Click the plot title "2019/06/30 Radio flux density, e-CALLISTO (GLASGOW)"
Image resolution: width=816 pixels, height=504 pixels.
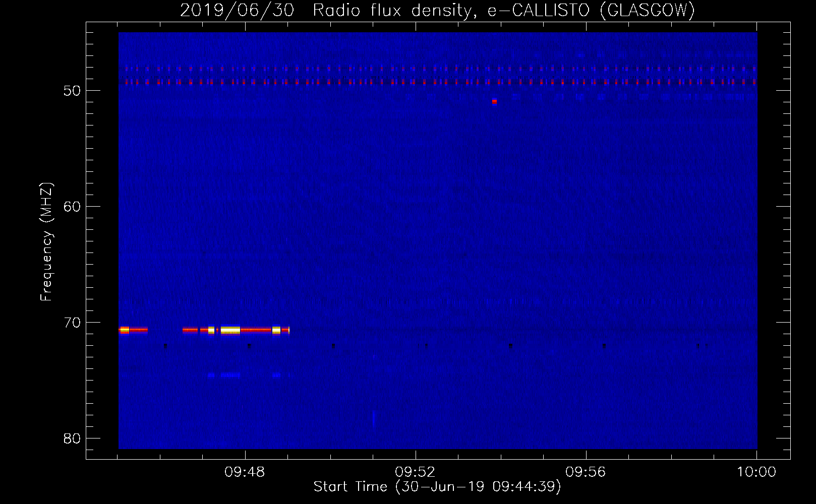437,10
